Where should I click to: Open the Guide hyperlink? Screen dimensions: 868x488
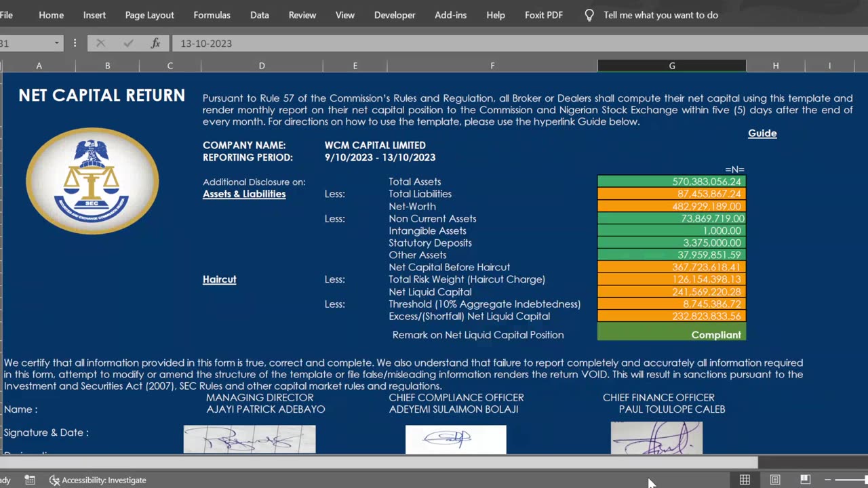click(762, 134)
